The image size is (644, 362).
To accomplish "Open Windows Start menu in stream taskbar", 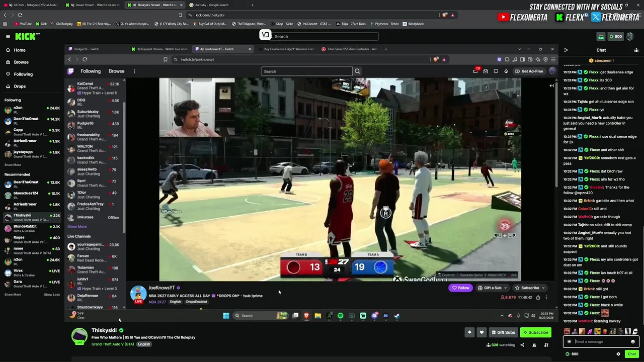I will [x=226, y=316].
